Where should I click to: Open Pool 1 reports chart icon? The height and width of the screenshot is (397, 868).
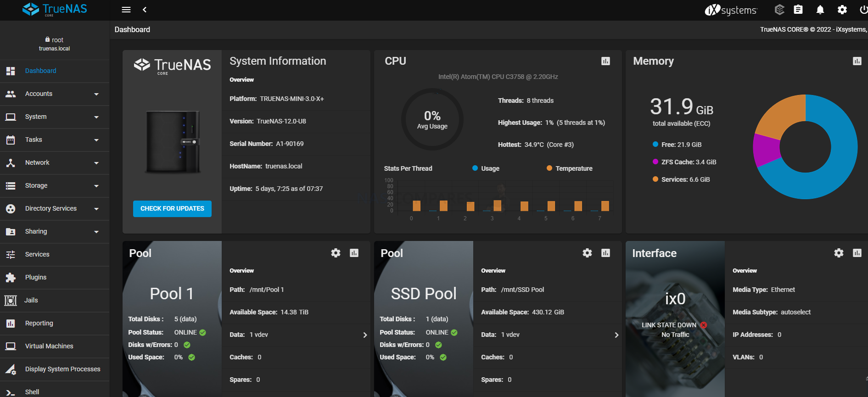pos(354,253)
